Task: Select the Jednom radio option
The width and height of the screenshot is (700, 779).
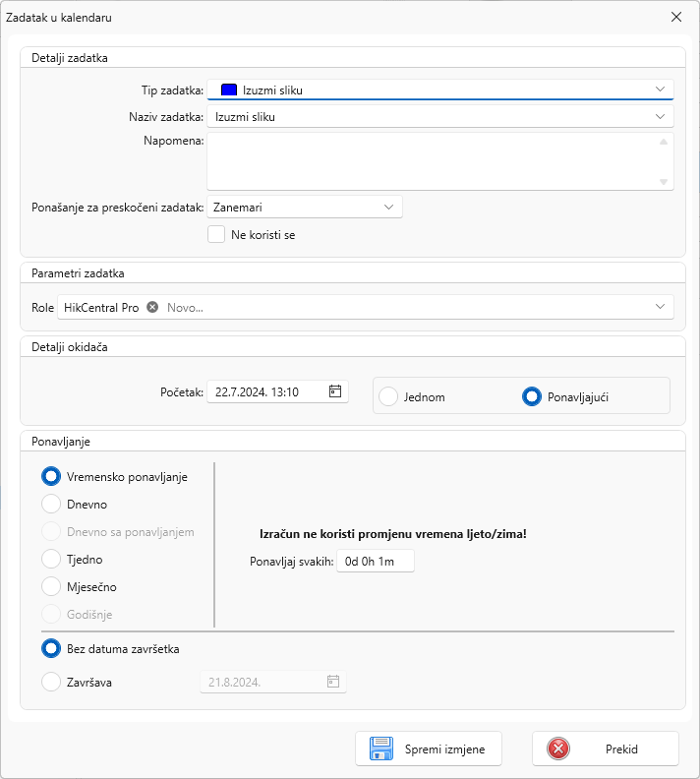Action: 389,396
